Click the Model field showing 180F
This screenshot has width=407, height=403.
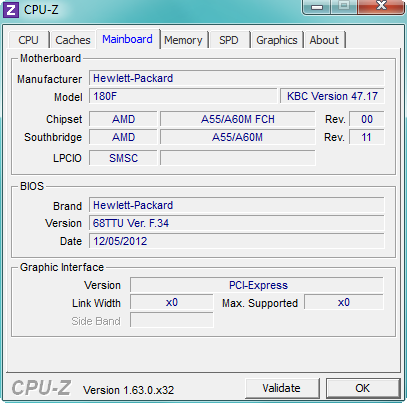tap(183, 96)
